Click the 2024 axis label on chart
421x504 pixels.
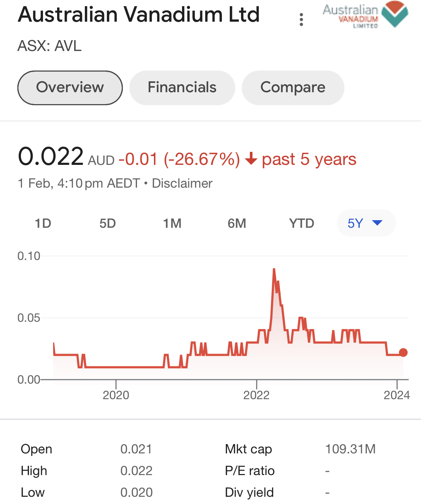click(397, 395)
